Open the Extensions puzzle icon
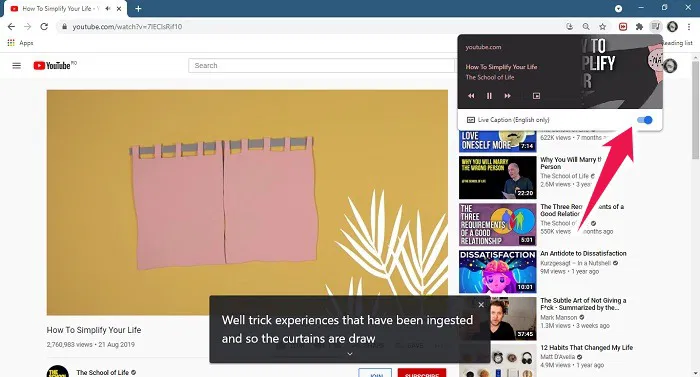This screenshot has height=377, width=700. point(639,27)
